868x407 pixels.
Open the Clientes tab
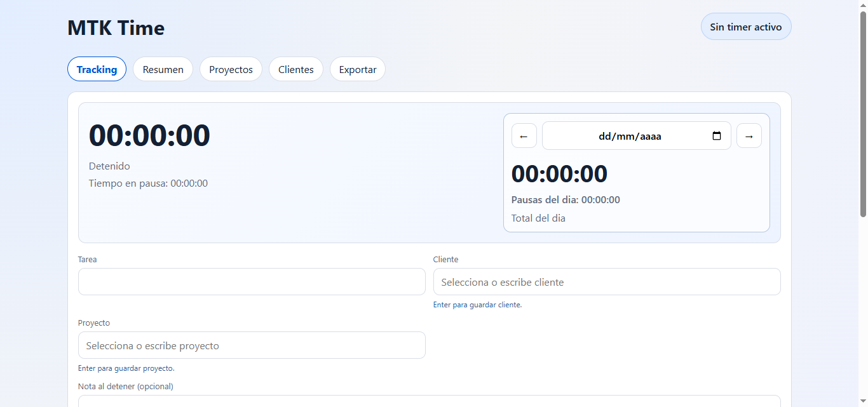295,69
